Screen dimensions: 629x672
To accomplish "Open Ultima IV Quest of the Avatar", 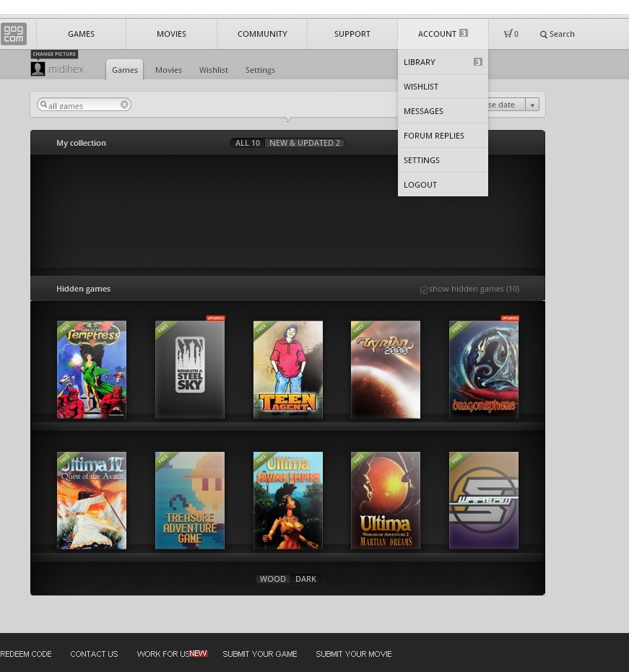I will point(92,501).
